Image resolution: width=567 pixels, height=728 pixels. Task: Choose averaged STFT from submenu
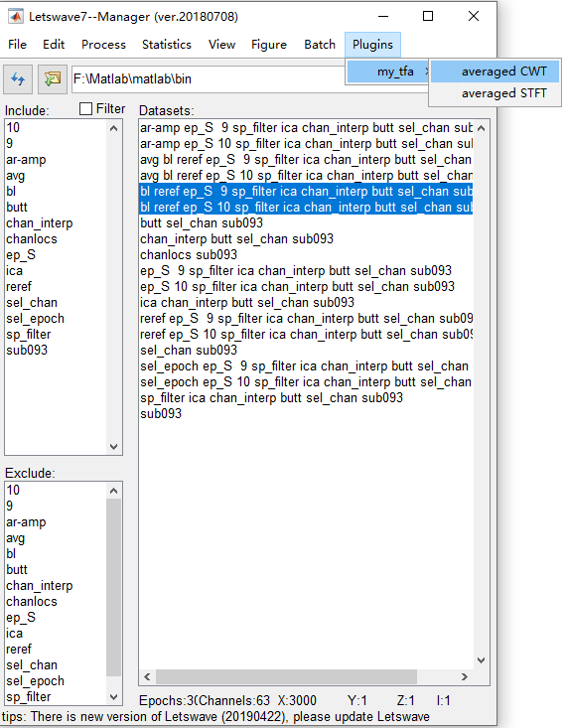(495, 93)
